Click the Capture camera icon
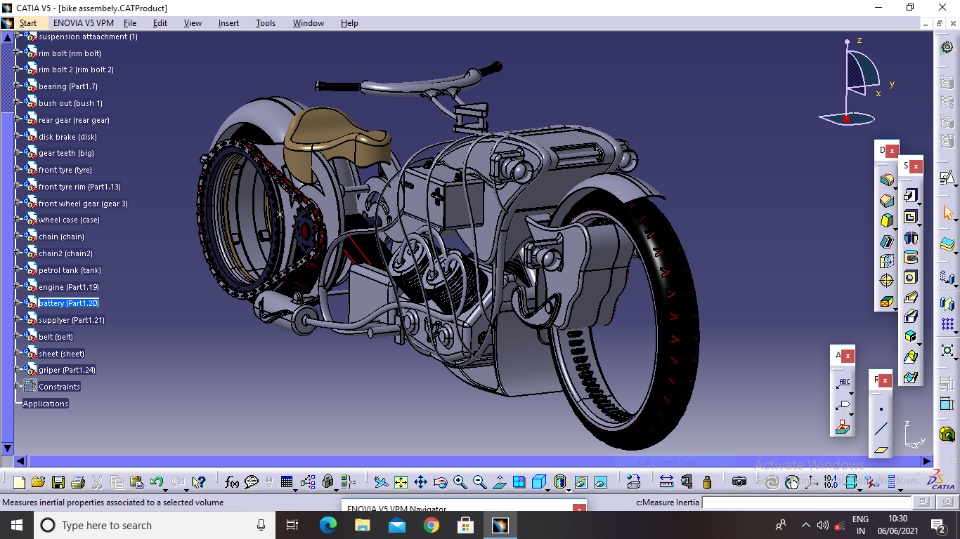960x539 pixels. pos(739,482)
